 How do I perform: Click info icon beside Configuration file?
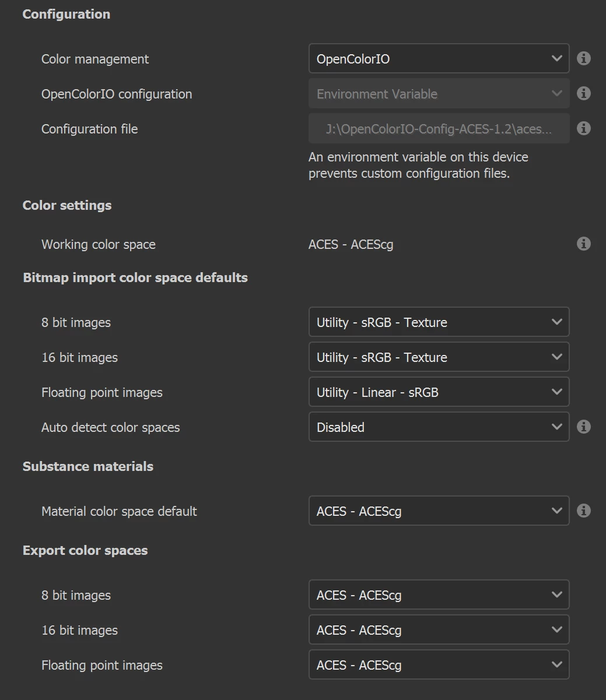(x=583, y=128)
